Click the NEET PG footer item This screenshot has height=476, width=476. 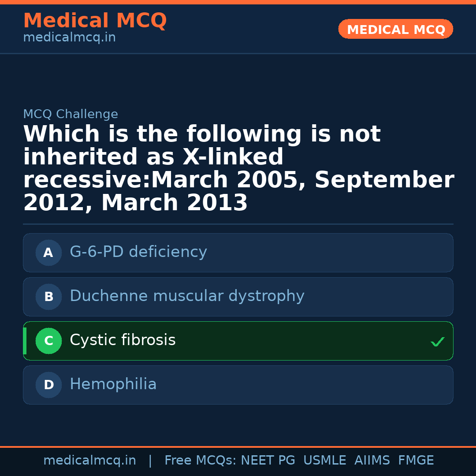coord(268,460)
